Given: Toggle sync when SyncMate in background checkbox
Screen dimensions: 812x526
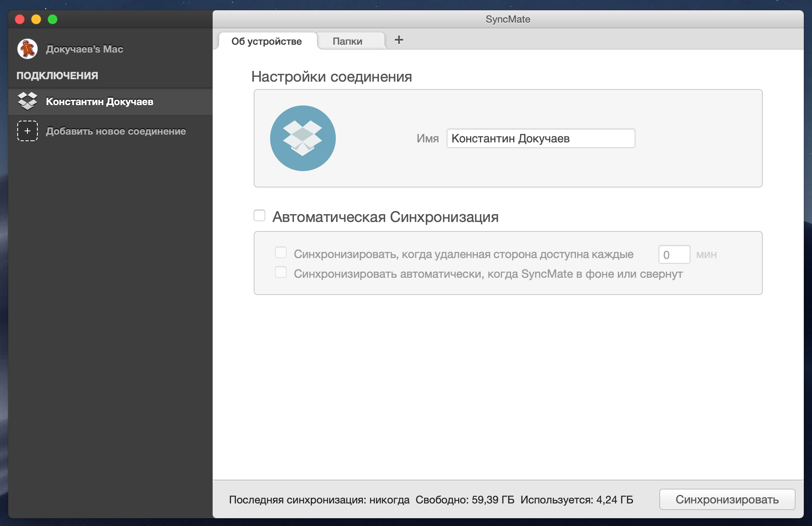Looking at the screenshot, I should click(x=281, y=272).
